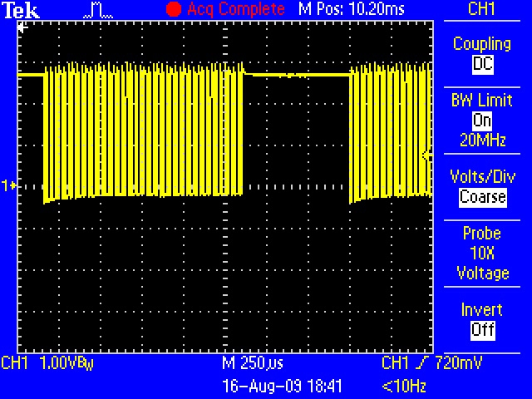Select the channel 1 ground reference marker
532x399 pixels.
pyautogui.click(x=9, y=186)
